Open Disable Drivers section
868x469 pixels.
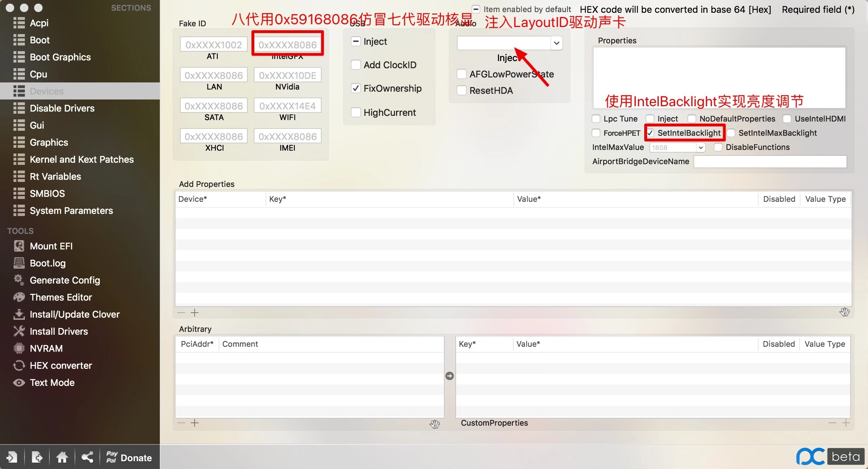[62, 108]
